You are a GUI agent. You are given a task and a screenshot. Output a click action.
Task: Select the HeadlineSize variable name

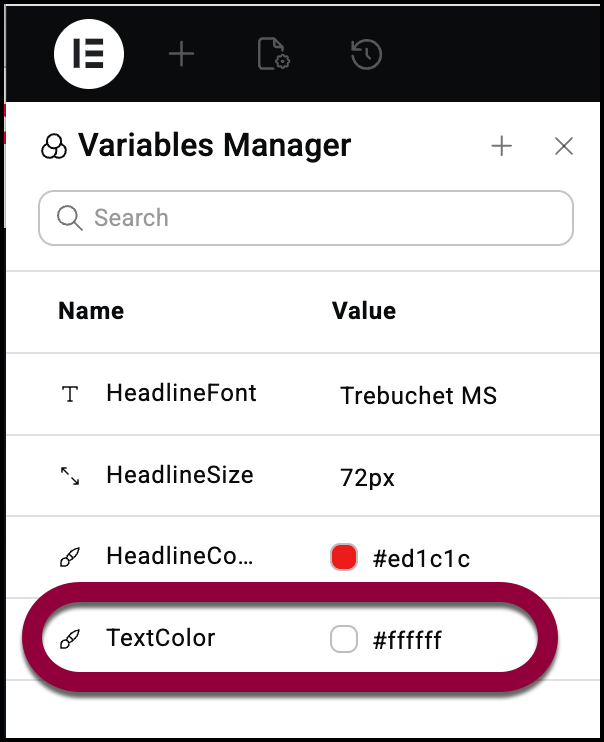179,476
